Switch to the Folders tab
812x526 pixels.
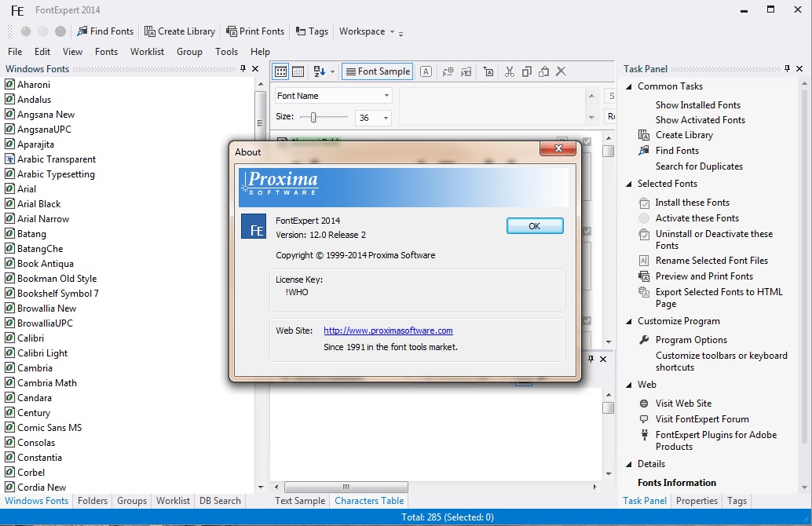(x=93, y=501)
